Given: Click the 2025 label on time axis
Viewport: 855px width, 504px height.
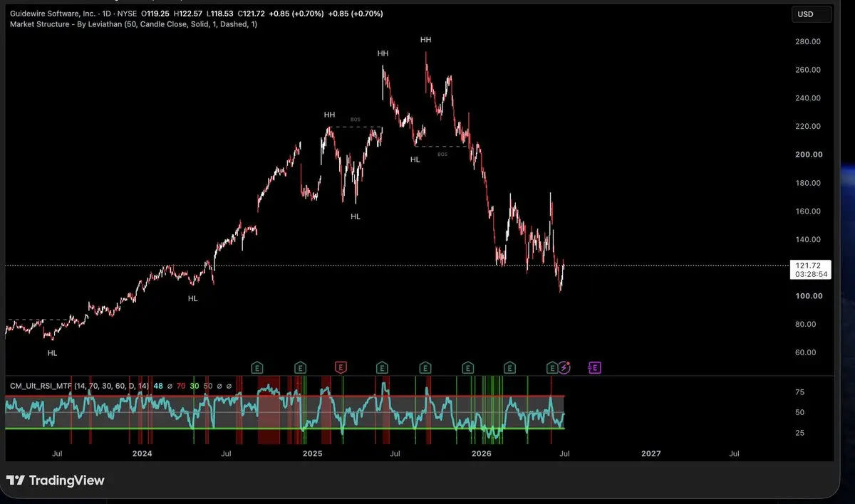Looking at the screenshot, I should pyautogui.click(x=312, y=453).
